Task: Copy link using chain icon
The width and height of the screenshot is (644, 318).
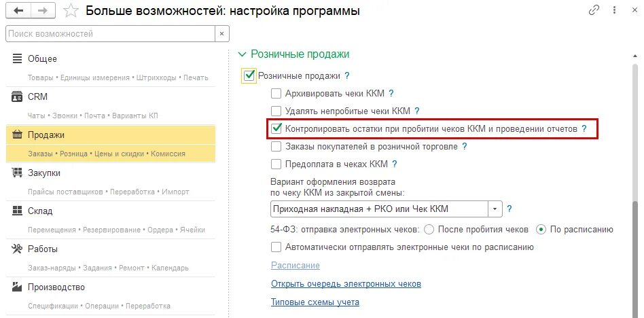Action: click(x=594, y=10)
